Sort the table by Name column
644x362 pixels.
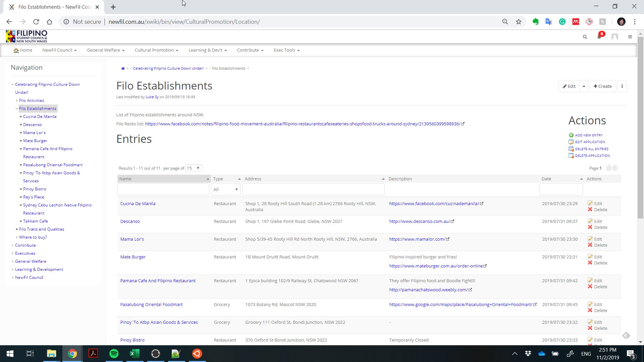pos(164,179)
